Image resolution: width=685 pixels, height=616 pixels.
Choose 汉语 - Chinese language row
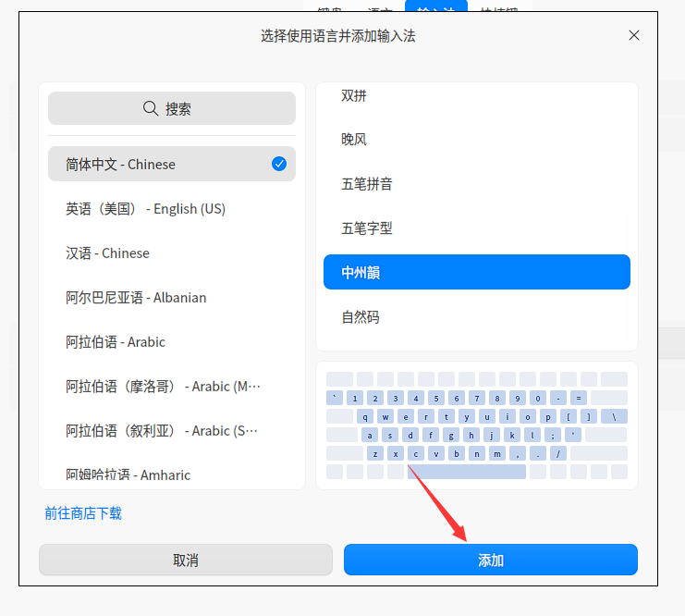(x=172, y=253)
